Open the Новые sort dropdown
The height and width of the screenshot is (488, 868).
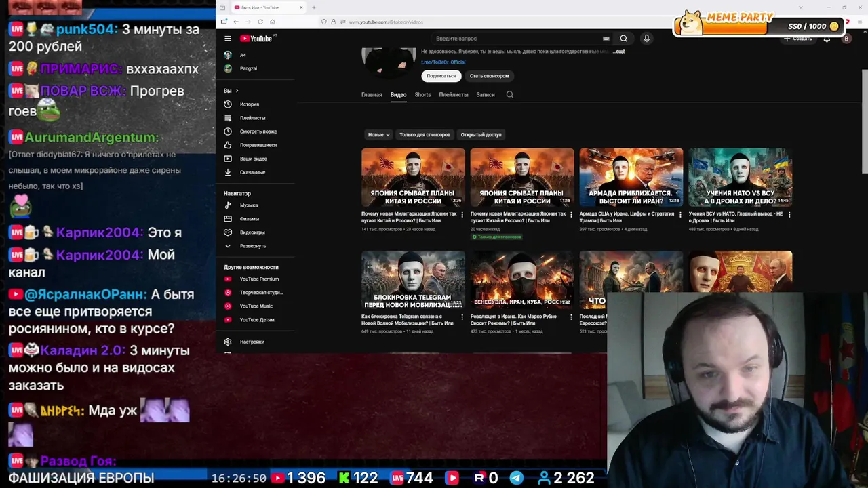tap(378, 134)
